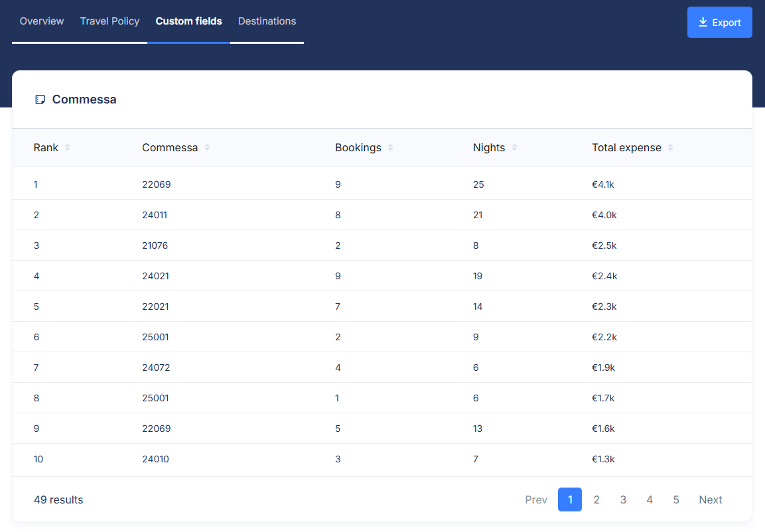Sort by Commessa column arrows
765x532 pixels.
pos(208,147)
